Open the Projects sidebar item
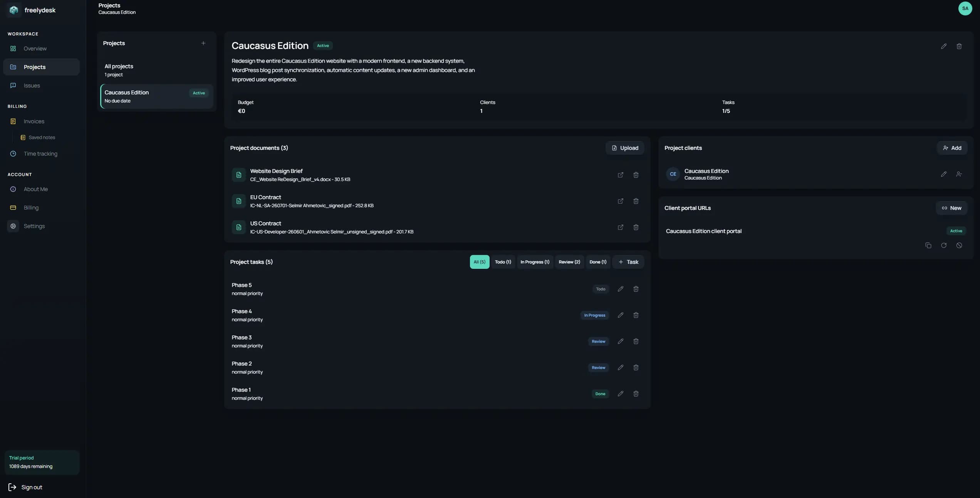 point(41,67)
